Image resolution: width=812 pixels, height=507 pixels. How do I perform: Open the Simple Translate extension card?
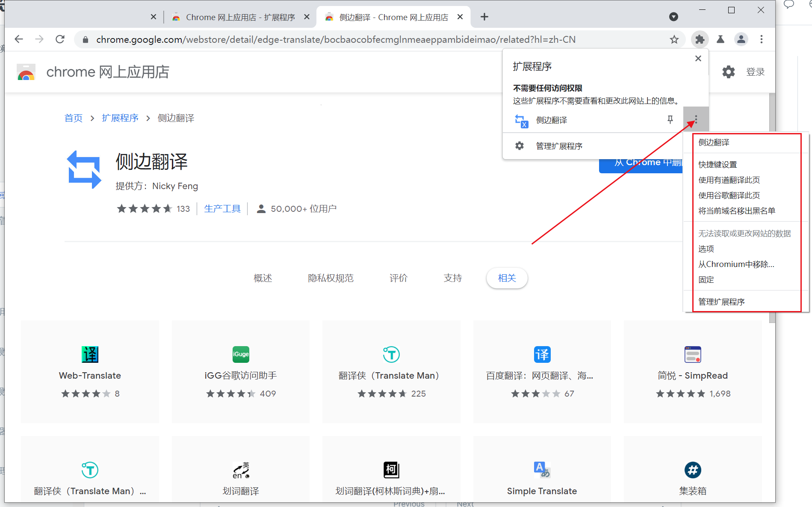pos(542,469)
